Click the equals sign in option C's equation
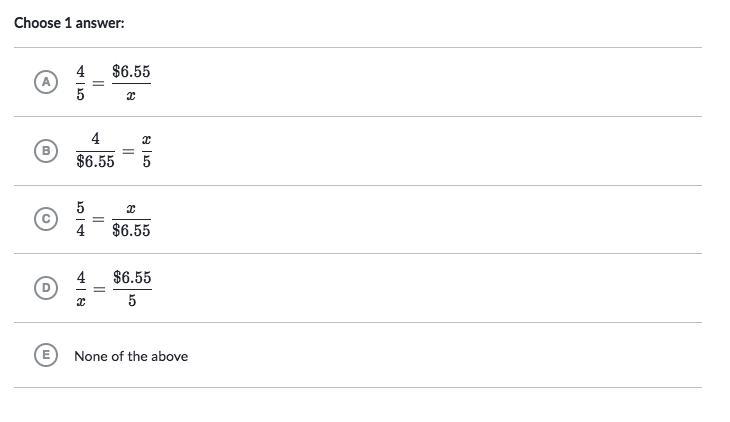Image resolution: width=730 pixels, height=422 pixels. [x=98, y=219]
